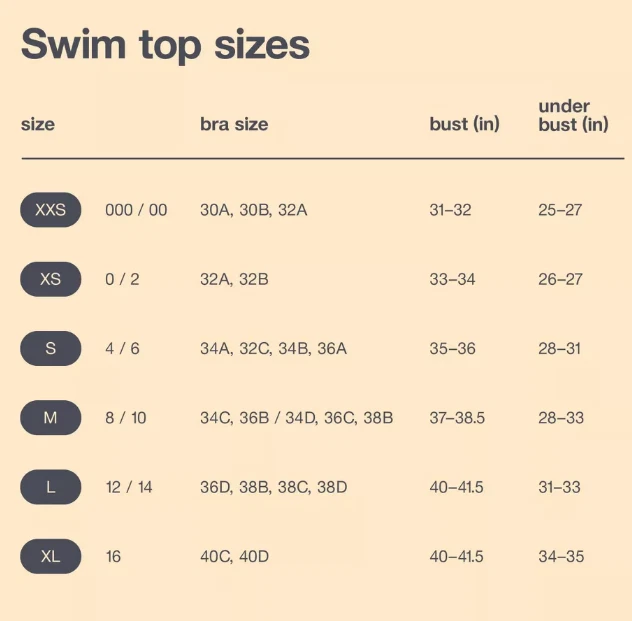Select bra sizes 32A, 32B text
Viewport: 632px width, 621px height.
point(234,279)
